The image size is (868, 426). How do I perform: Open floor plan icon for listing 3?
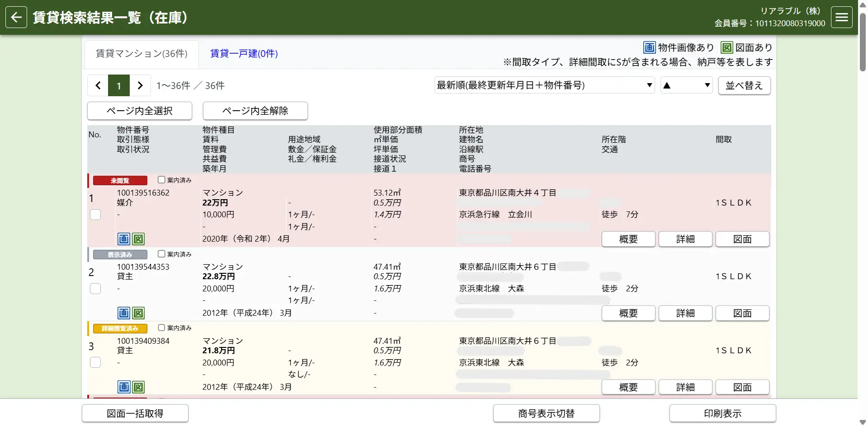[138, 387]
